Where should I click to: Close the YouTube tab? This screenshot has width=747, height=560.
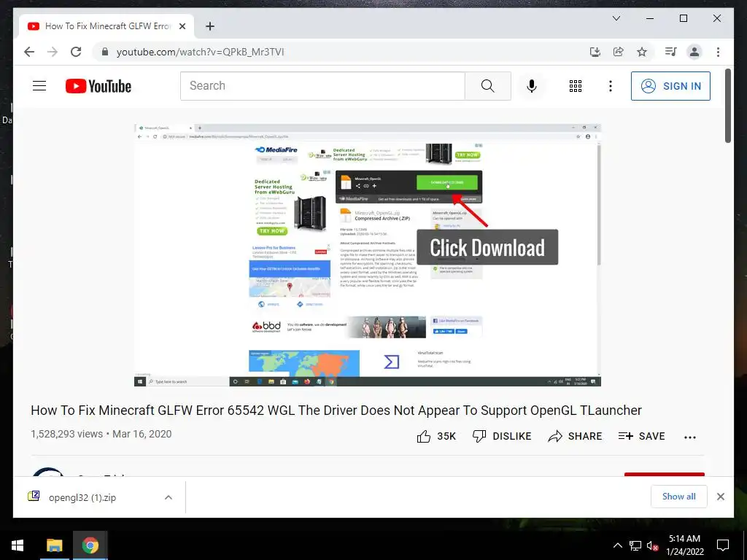tap(182, 26)
